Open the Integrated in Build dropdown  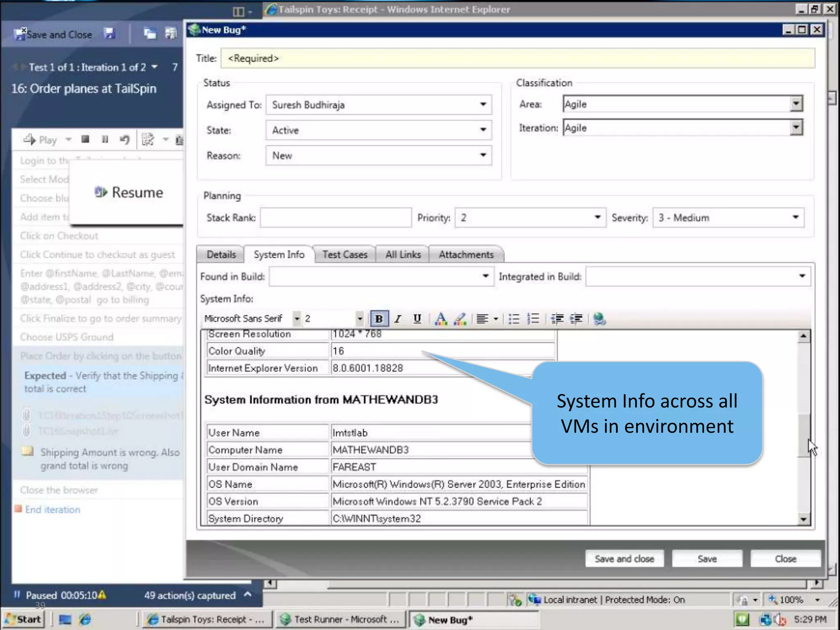pos(802,276)
